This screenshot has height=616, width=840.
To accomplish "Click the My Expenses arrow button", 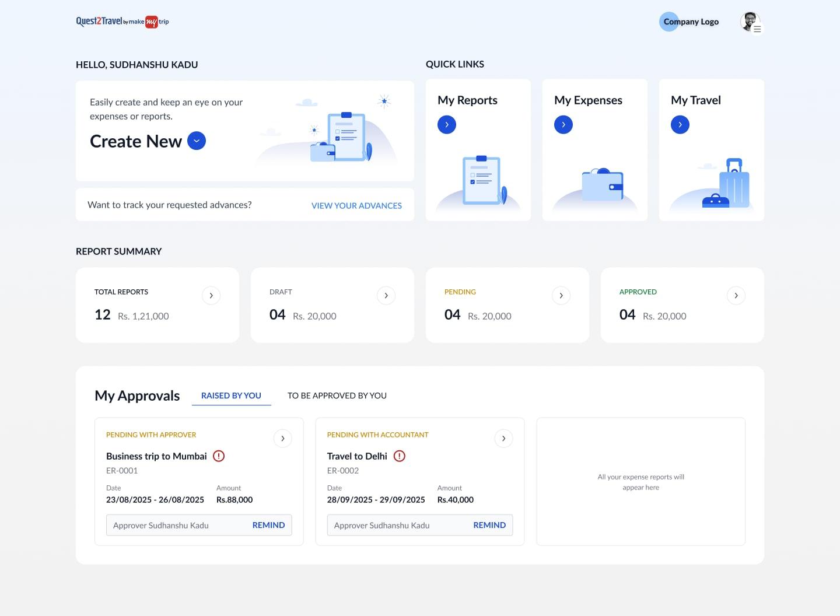I will point(563,124).
